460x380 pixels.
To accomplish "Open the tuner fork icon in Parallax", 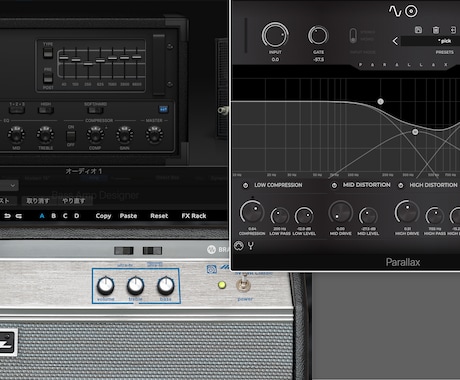I will coord(251,246).
